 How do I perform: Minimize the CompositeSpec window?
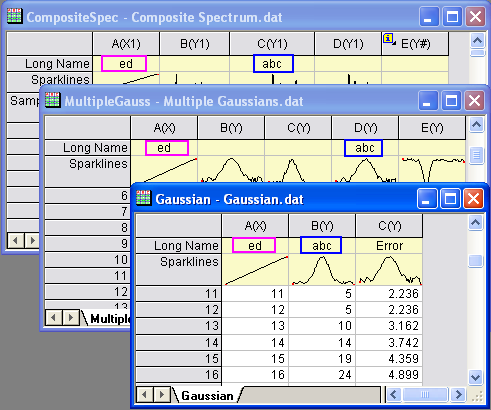[x=429, y=16]
